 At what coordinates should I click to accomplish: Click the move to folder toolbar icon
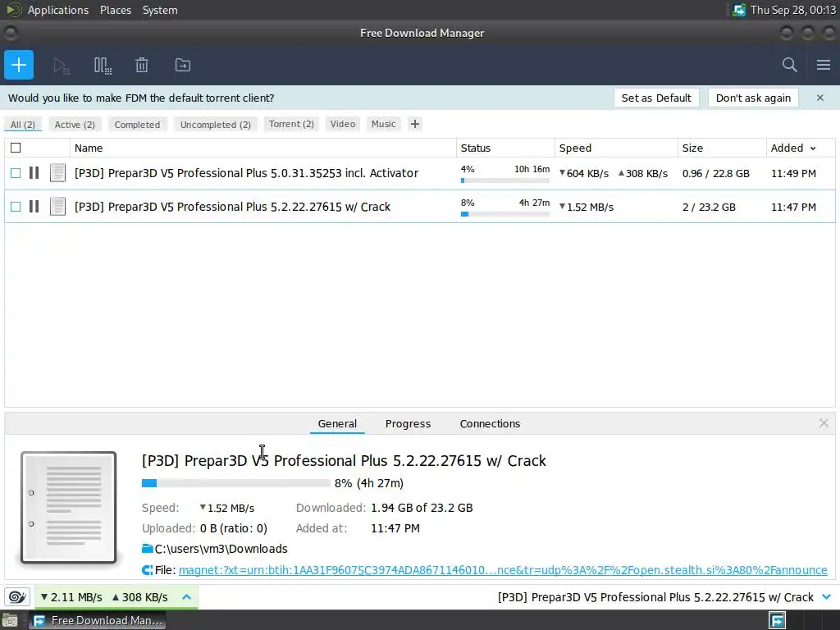coord(183,65)
